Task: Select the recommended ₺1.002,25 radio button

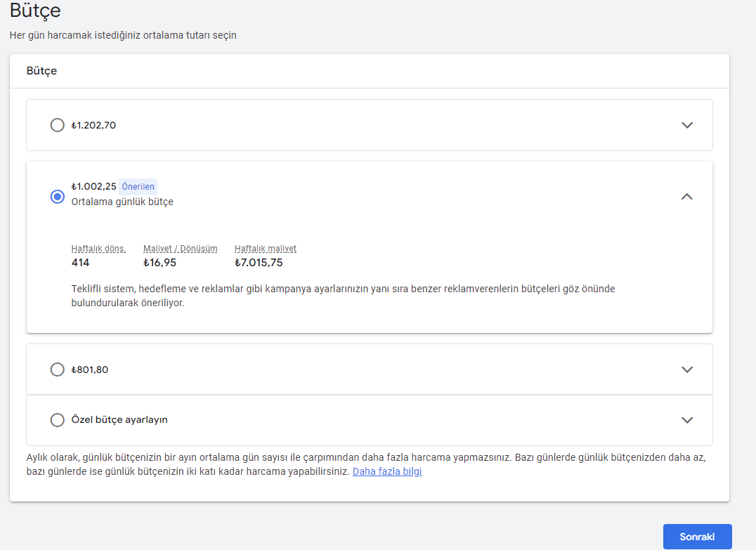Action: (58, 197)
